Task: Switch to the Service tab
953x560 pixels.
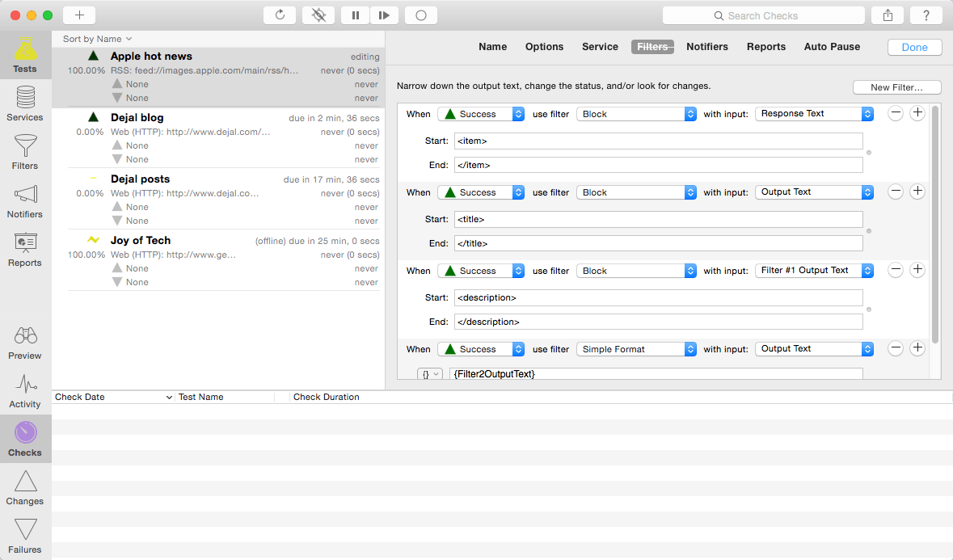Action: 600,47
